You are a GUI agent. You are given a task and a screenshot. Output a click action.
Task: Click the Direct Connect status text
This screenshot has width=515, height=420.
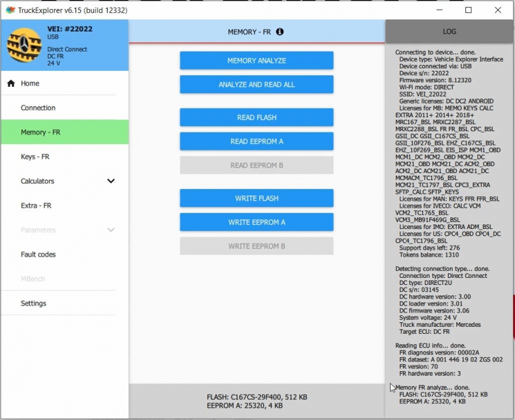67,50
